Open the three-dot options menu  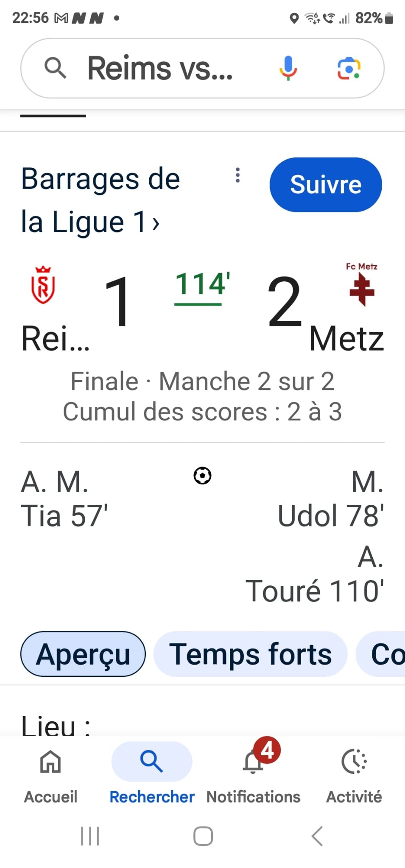tap(237, 175)
